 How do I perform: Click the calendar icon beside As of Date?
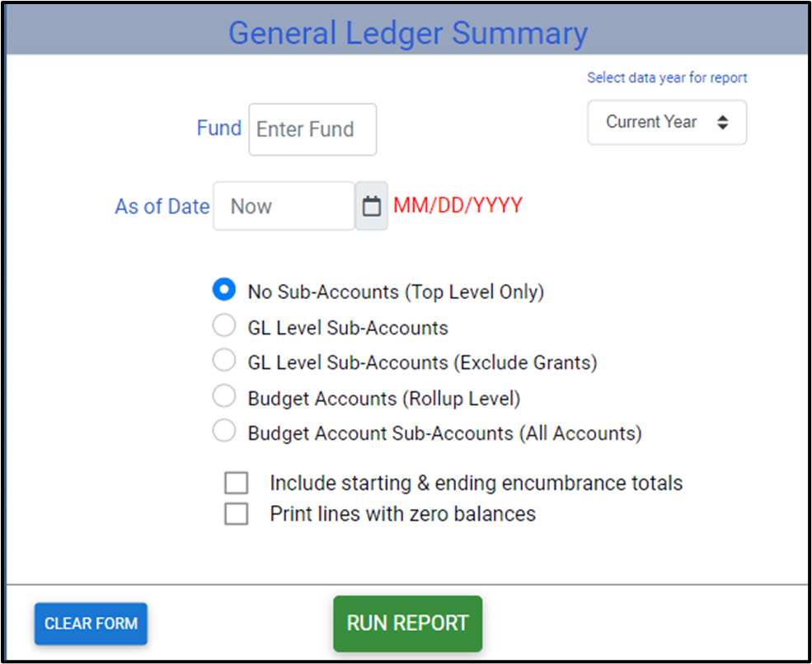pyautogui.click(x=371, y=206)
